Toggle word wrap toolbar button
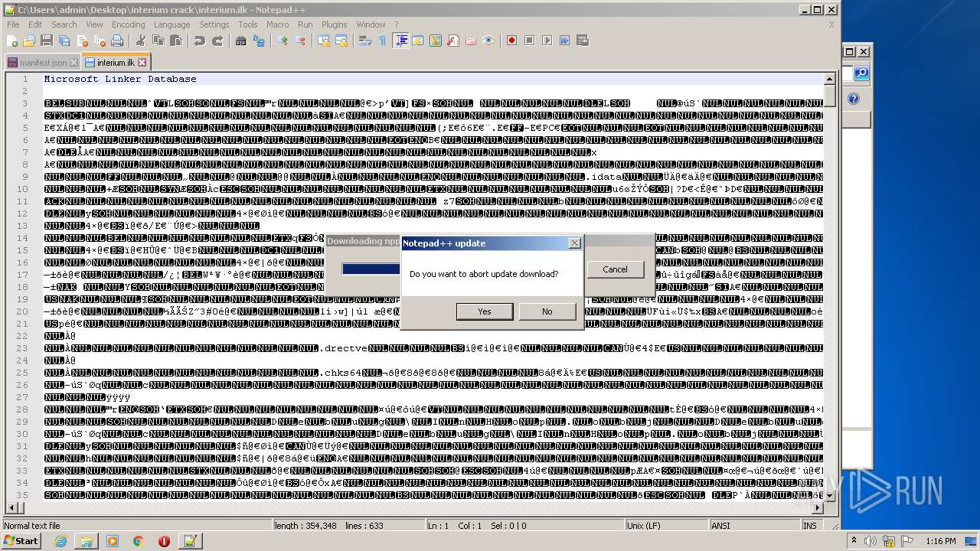 (x=365, y=41)
